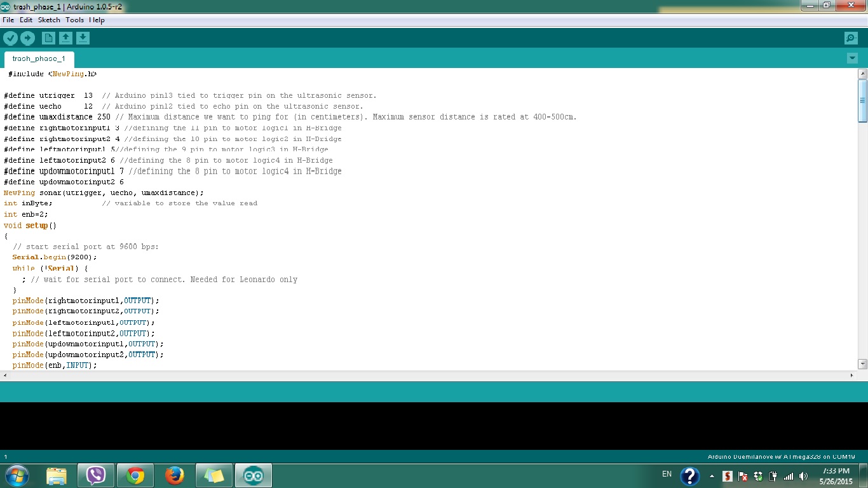The image size is (868, 488).
Task: Open the tab options dropdown arrow
Action: point(852,58)
